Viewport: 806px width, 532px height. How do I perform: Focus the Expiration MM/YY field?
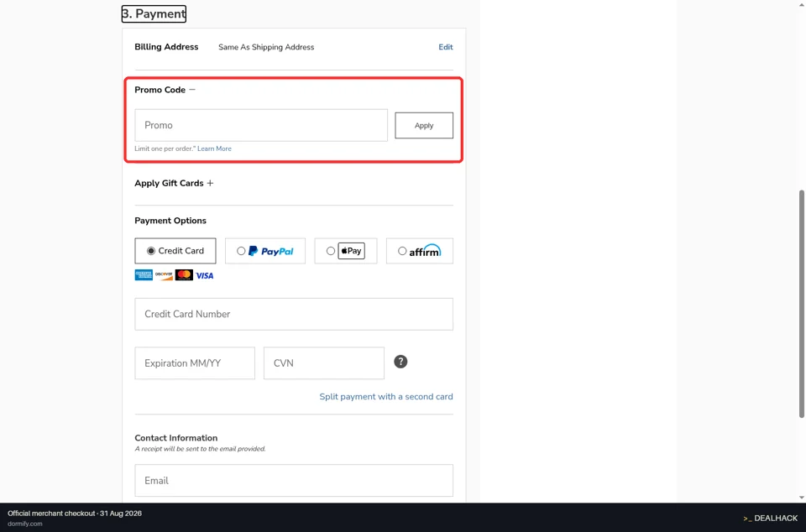tap(195, 363)
